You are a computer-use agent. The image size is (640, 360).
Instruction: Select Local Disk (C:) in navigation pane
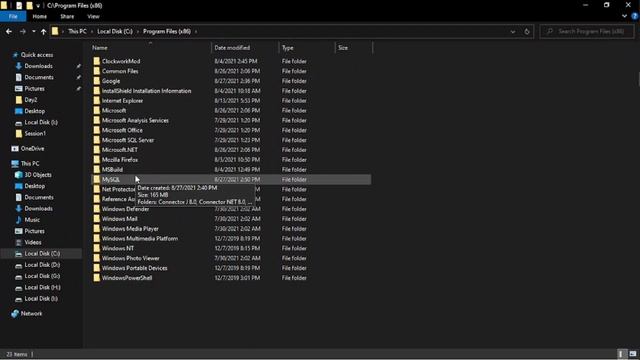click(42, 253)
